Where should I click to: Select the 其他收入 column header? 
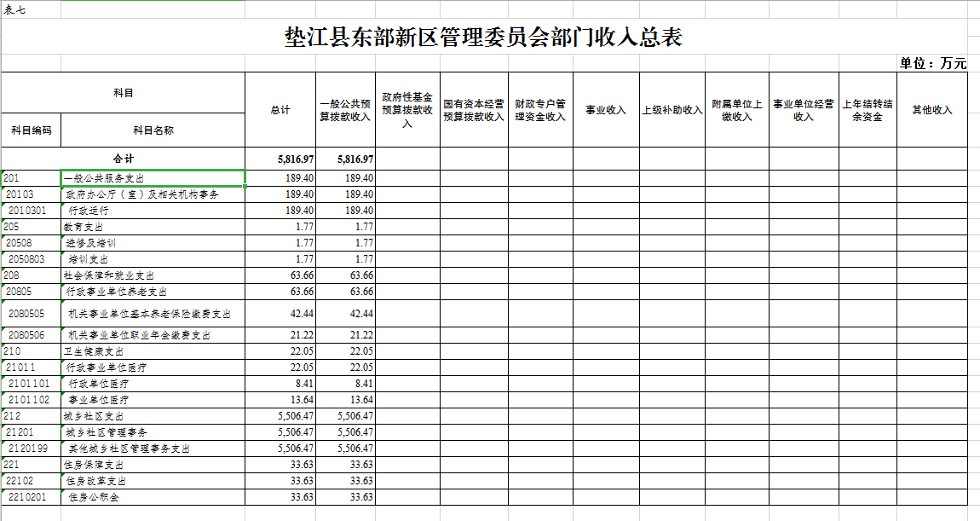pyautogui.click(x=932, y=110)
